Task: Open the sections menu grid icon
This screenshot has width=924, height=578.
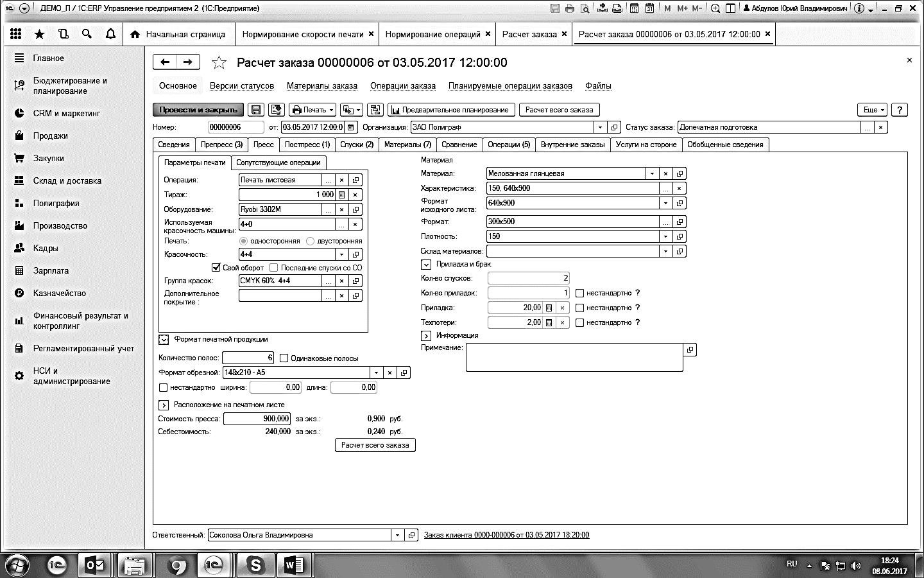Action: (16, 34)
